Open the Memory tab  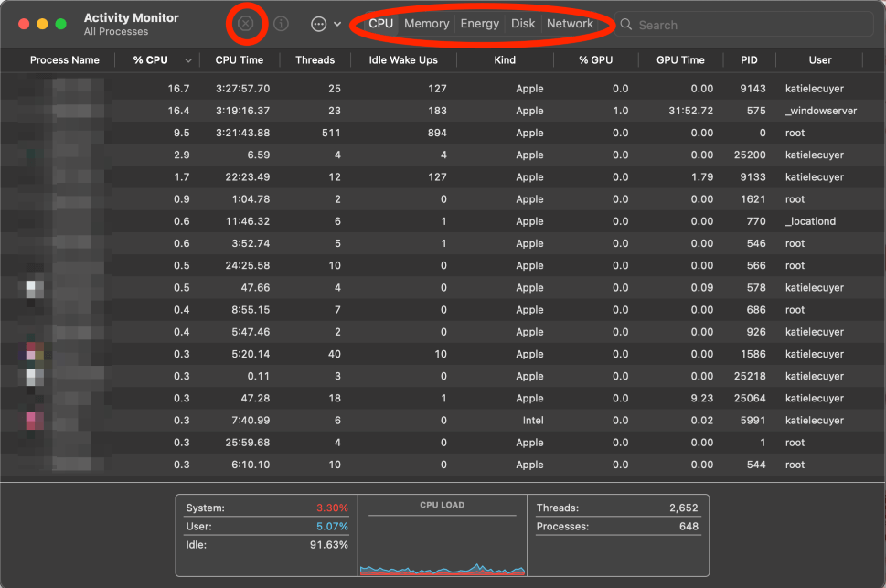coord(427,24)
